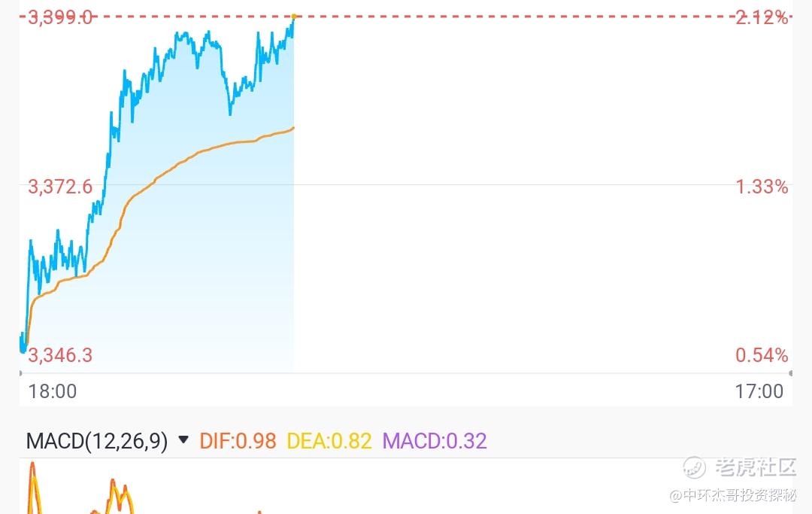The height and width of the screenshot is (514, 812).
Task: Click the 17:00 end time label
Action: [759, 391]
